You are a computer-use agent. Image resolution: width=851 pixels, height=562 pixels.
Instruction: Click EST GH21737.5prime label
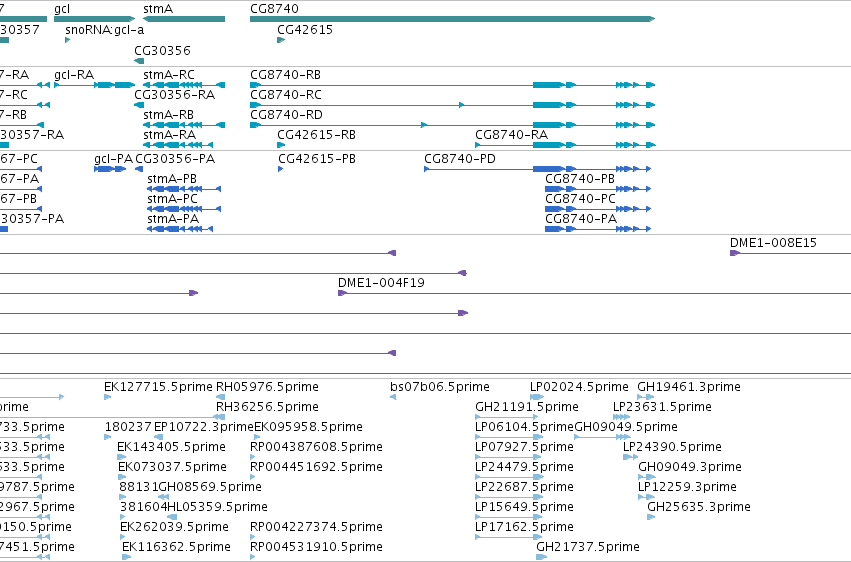[x=588, y=547]
